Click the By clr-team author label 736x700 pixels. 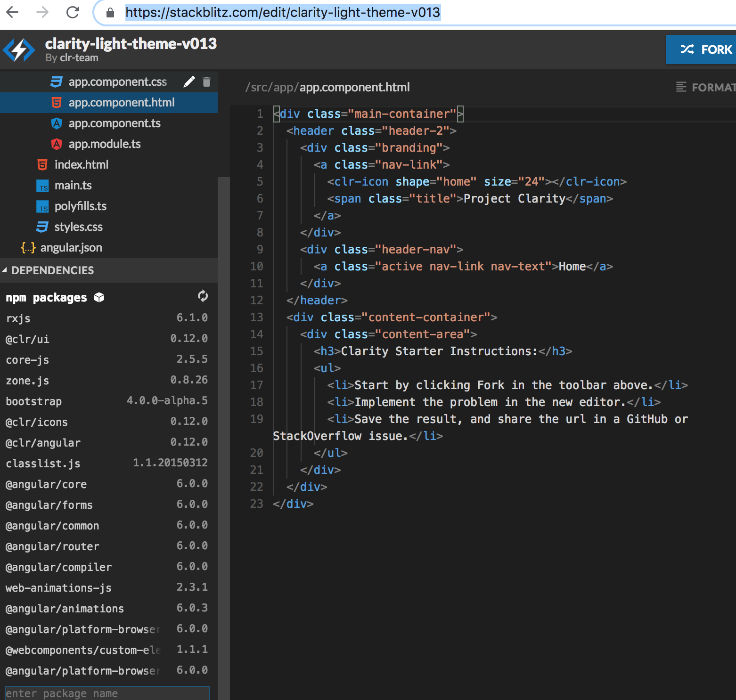(72, 58)
